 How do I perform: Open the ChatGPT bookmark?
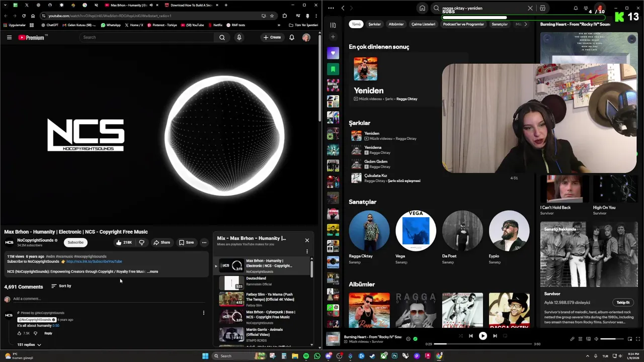(x=50, y=25)
